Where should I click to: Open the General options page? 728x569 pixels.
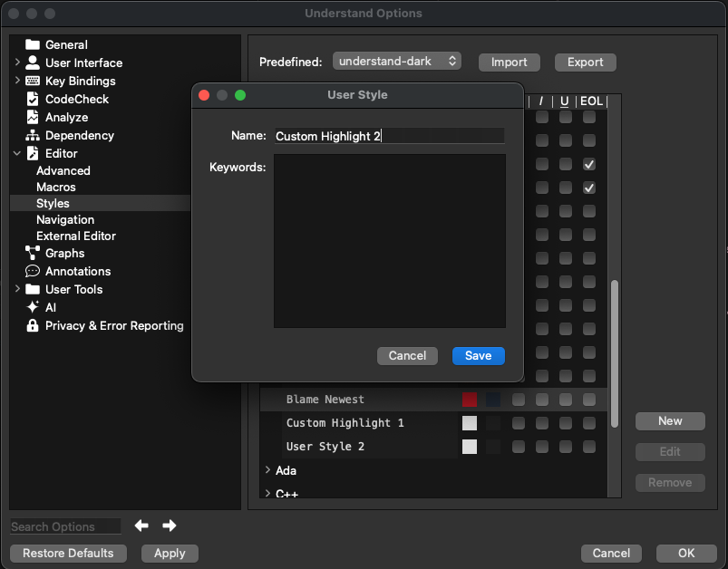click(x=66, y=44)
